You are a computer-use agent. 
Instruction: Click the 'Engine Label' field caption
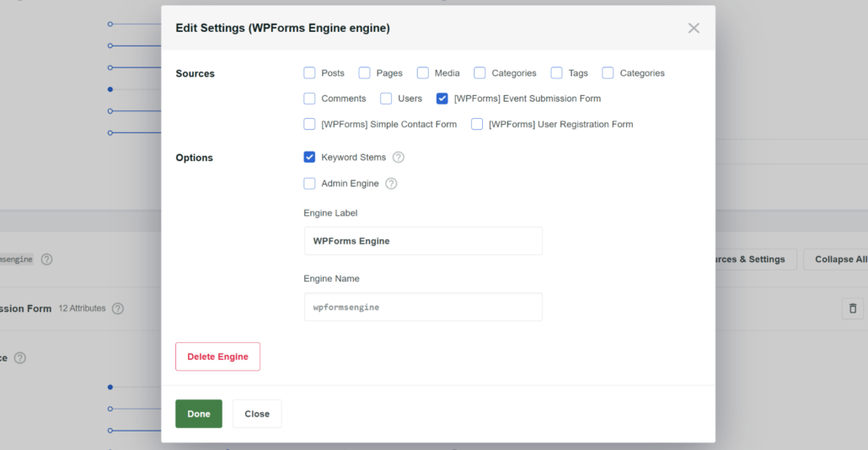(330, 213)
